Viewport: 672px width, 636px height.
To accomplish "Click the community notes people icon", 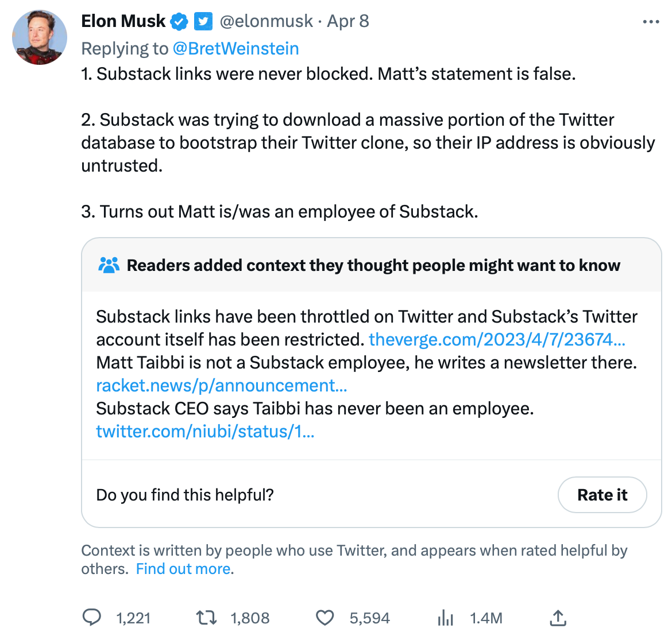I will tap(109, 265).
